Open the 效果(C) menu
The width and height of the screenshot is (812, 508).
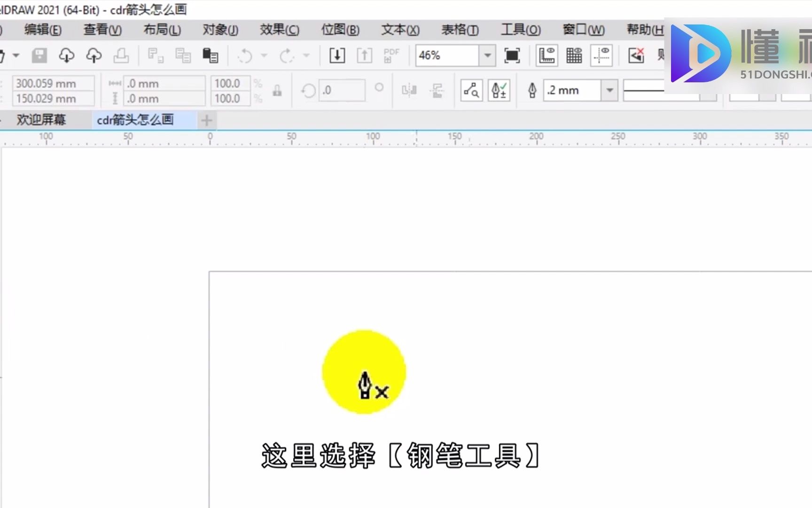[280, 30]
